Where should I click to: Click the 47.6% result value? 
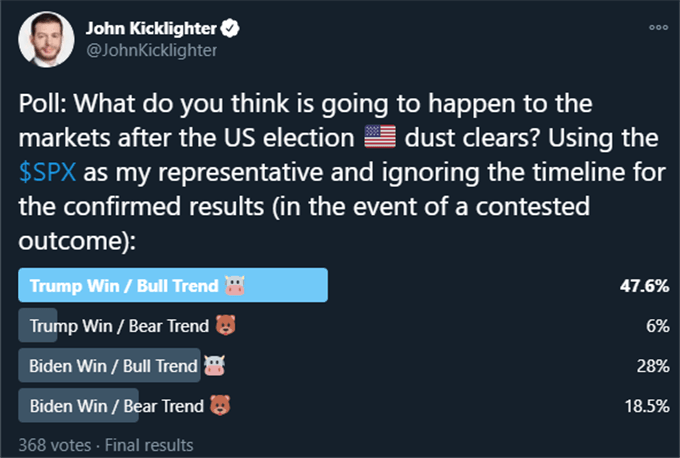pyautogui.click(x=644, y=286)
